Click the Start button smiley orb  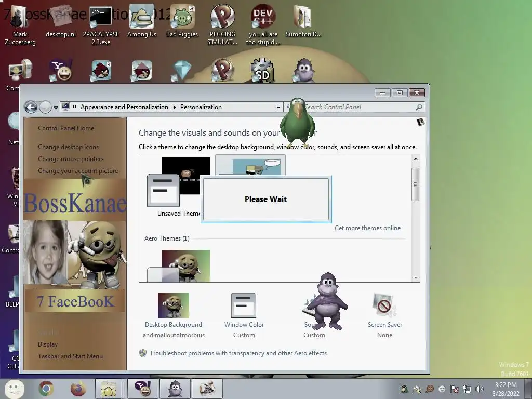[x=14, y=389]
